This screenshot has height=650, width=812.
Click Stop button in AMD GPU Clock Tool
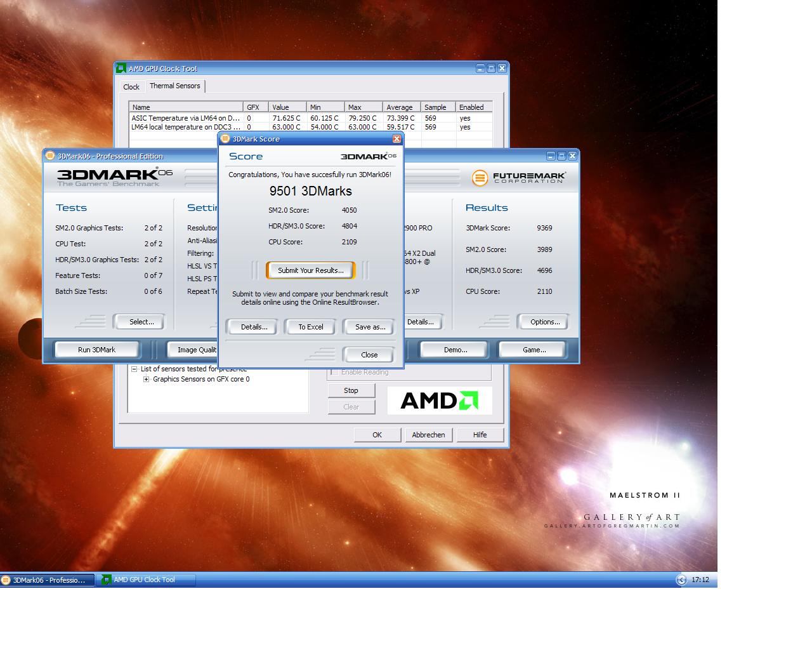coord(351,390)
